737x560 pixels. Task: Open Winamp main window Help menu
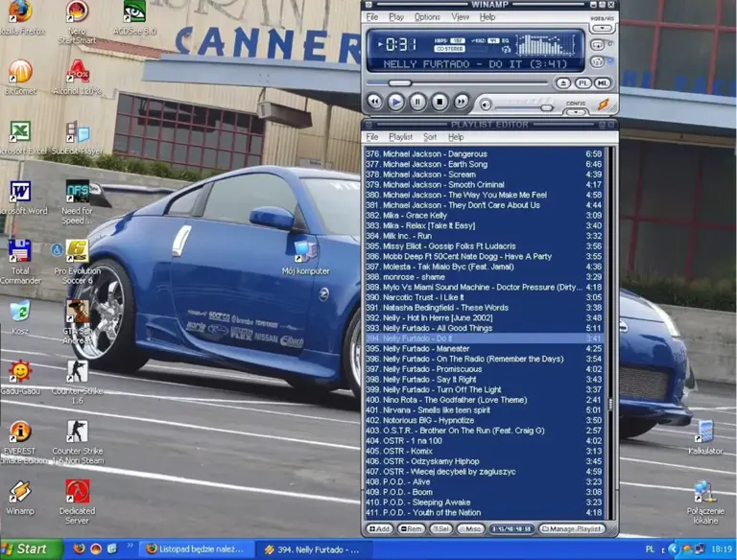pos(487,17)
